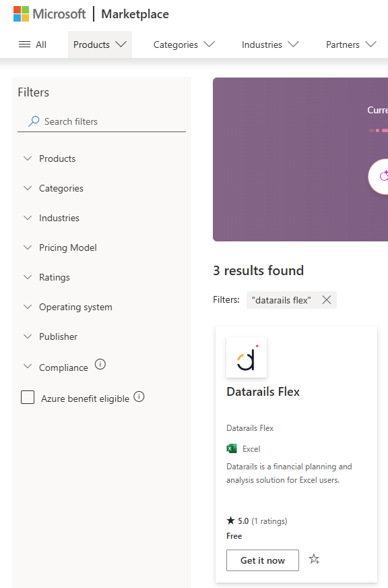Open the Industries menu in nav bar
Viewport: 388px width, 588px height.
(x=270, y=45)
